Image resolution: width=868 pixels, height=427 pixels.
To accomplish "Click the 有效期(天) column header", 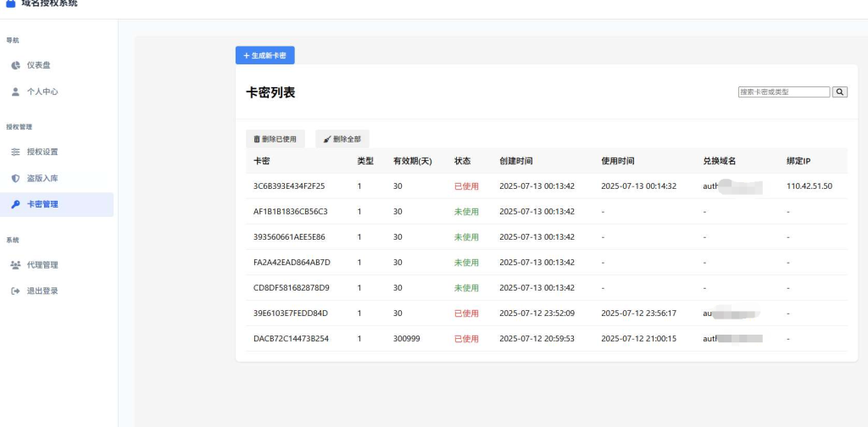I will click(413, 161).
